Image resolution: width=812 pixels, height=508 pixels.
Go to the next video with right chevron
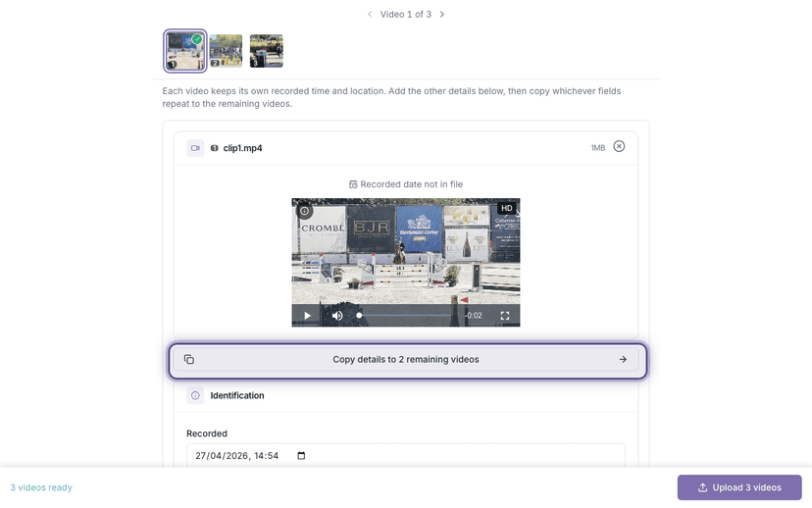click(441, 15)
